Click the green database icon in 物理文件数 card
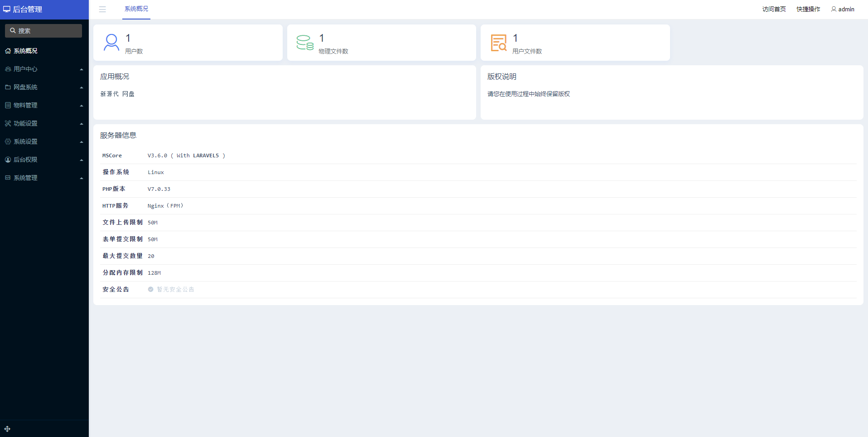 pos(305,43)
